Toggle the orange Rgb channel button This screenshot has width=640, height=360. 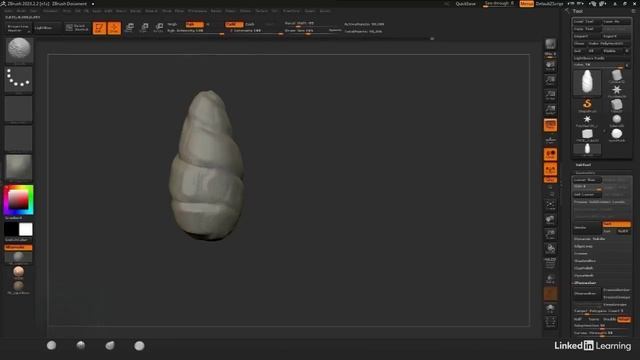[x=194, y=24]
